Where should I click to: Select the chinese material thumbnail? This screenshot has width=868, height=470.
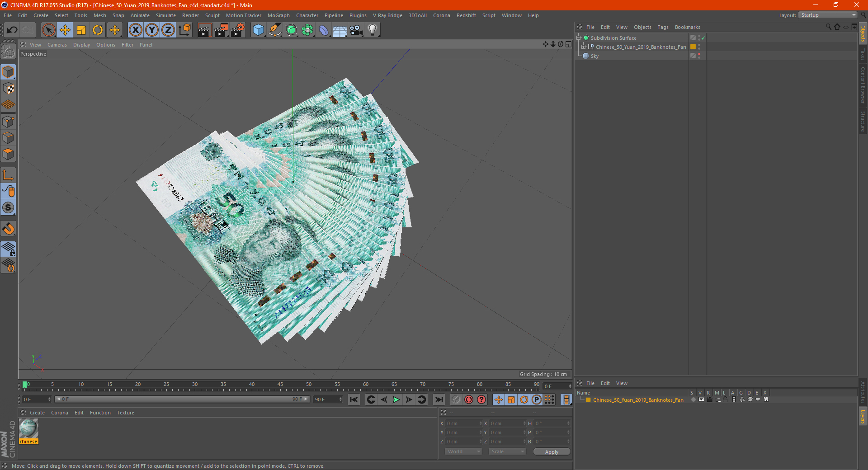28,428
